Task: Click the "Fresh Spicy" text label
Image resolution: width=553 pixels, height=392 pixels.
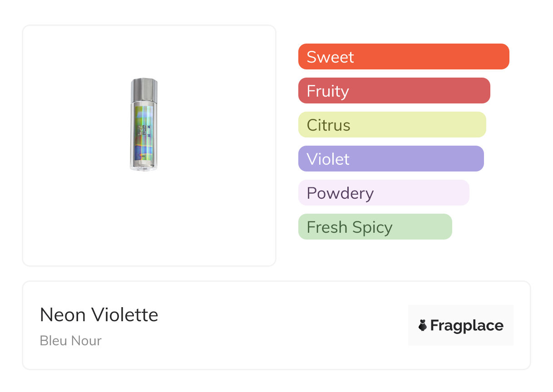Action: coord(350,227)
